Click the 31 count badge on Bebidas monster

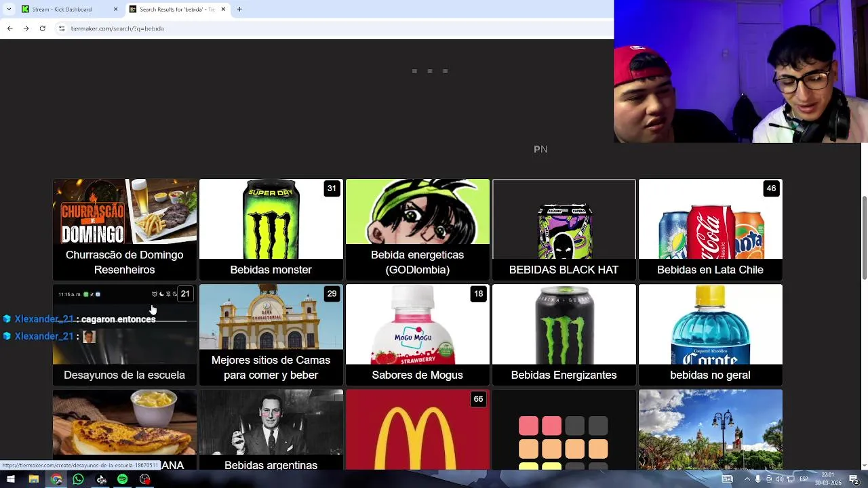332,188
